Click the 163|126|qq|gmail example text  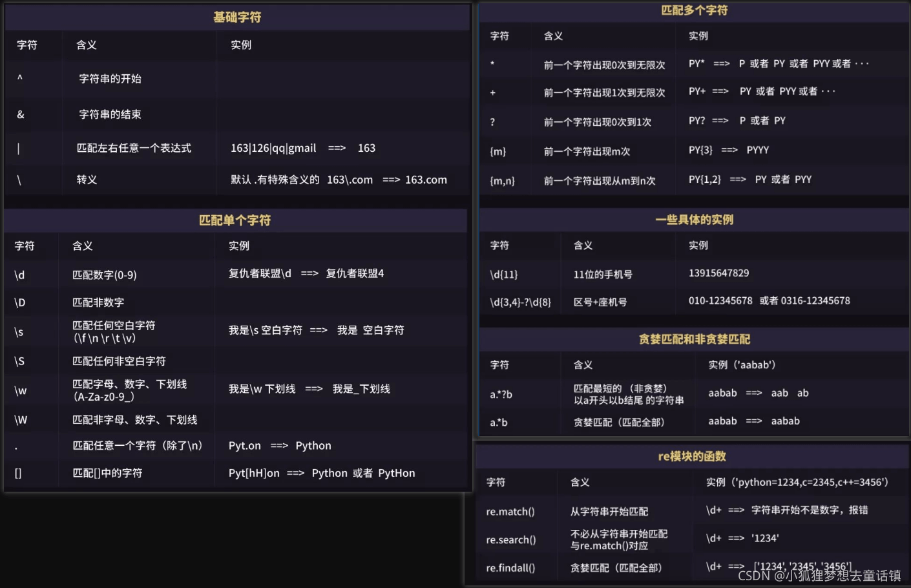coord(273,148)
